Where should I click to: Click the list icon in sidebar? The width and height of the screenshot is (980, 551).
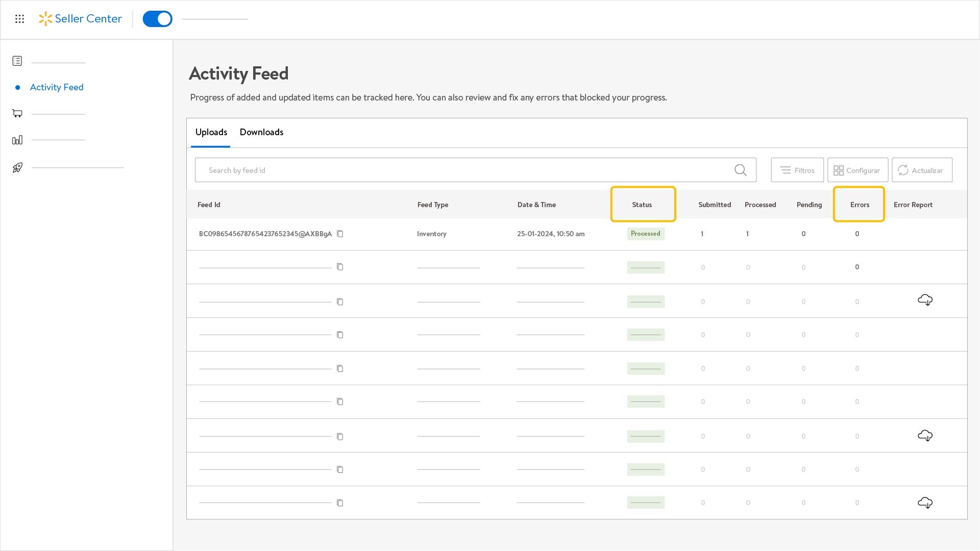(17, 61)
